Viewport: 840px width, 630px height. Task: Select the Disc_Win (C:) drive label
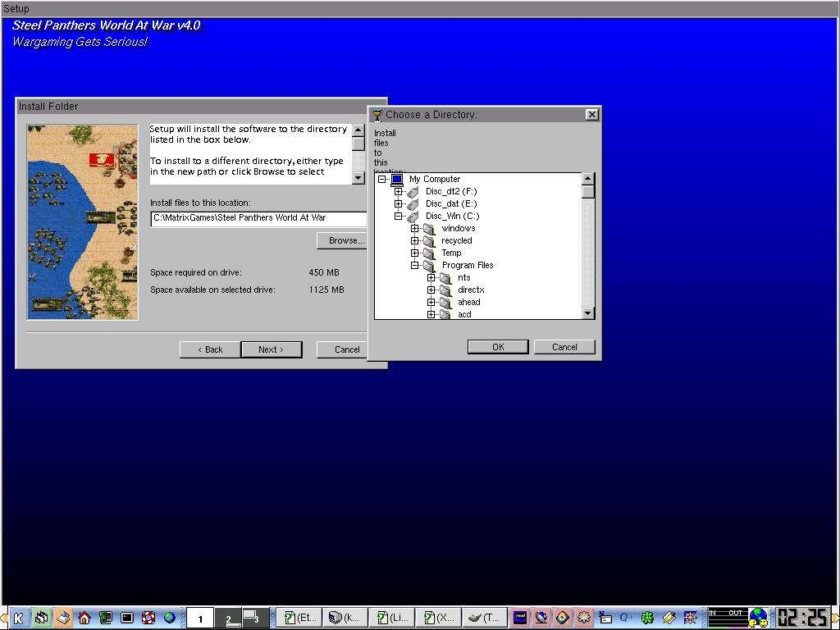pyautogui.click(x=452, y=216)
